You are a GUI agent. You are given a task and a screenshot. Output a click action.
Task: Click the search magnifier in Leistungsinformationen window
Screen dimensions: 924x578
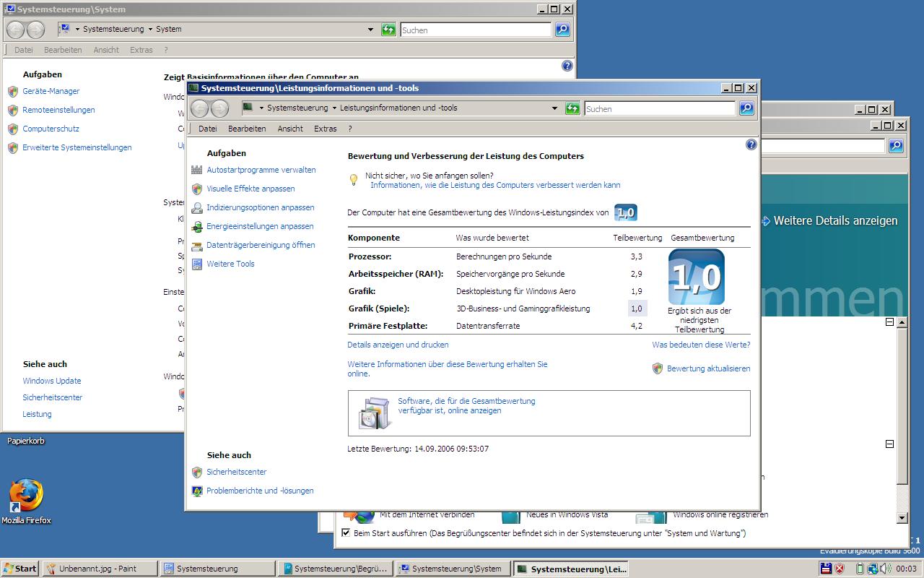746,108
